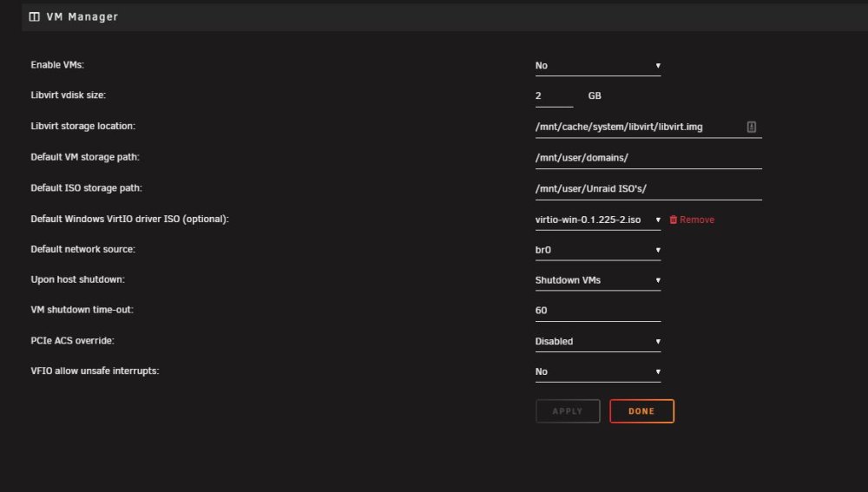Click the VM Manager heading text

pyautogui.click(x=82, y=16)
